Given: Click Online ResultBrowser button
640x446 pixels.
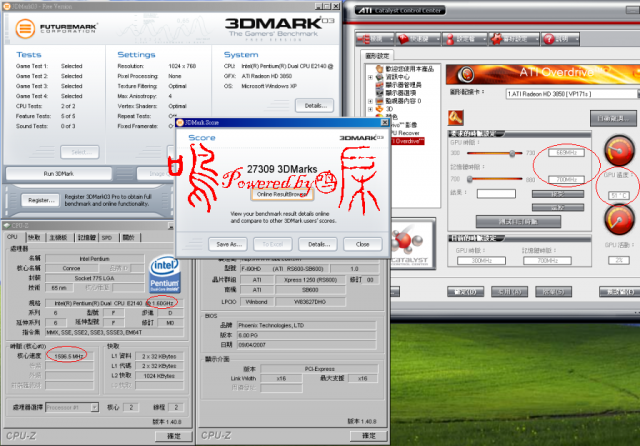Looking at the screenshot, I should point(282,195).
